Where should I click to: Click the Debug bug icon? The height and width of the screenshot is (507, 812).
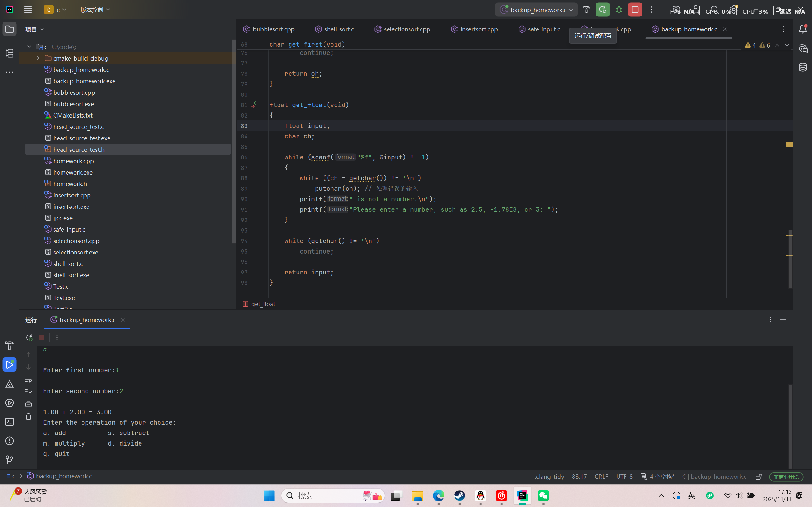pos(619,10)
